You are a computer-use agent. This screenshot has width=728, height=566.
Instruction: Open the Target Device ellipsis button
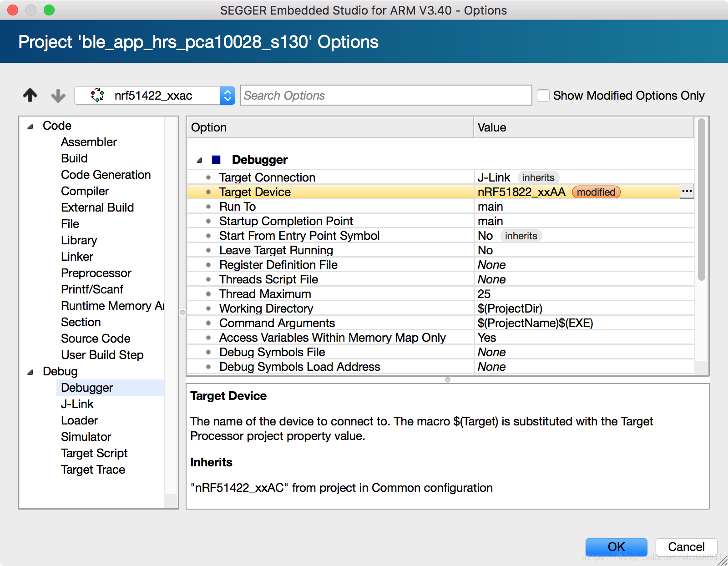point(687,192)
